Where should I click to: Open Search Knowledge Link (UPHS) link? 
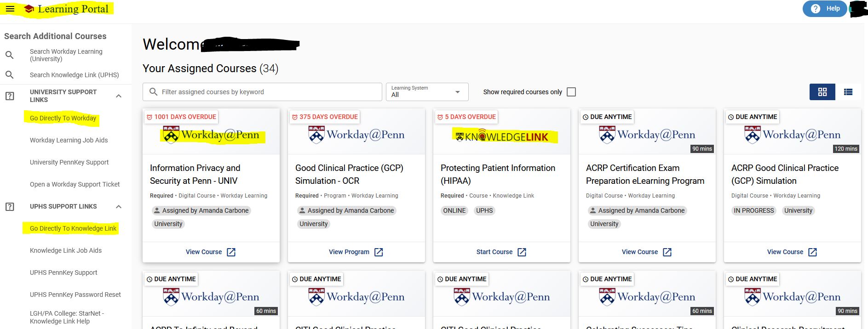click(x=74, y=75)
